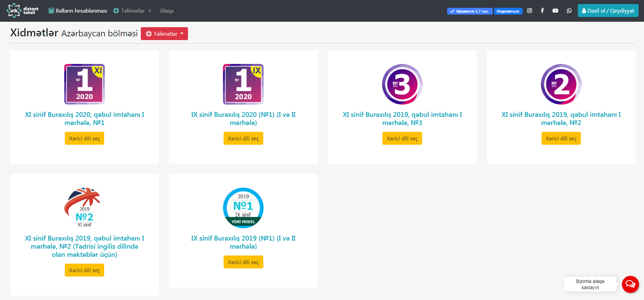644x300 pixels.
Task: Open the red live chat bubble icon
Action: pyautogui.click(x=630, y=284)
